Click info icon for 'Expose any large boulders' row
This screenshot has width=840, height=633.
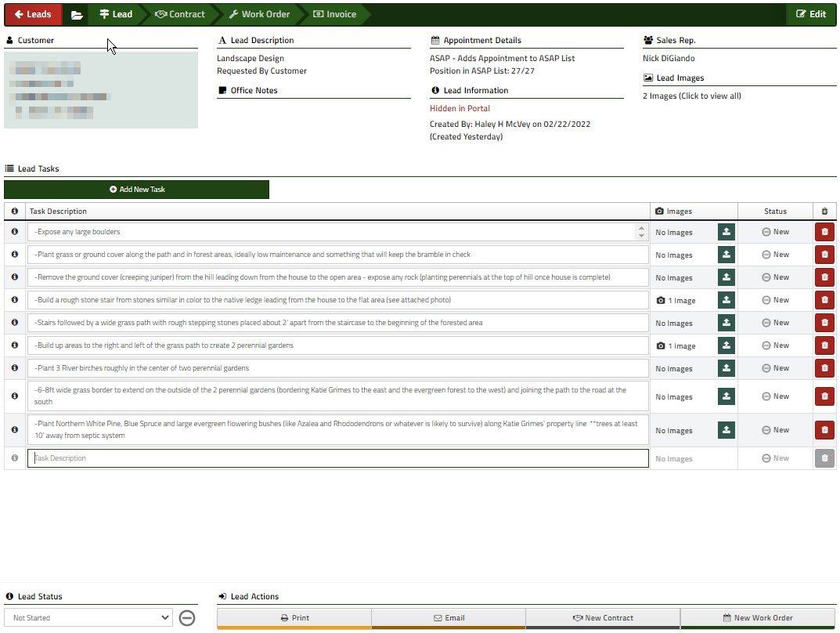(14, 232)
